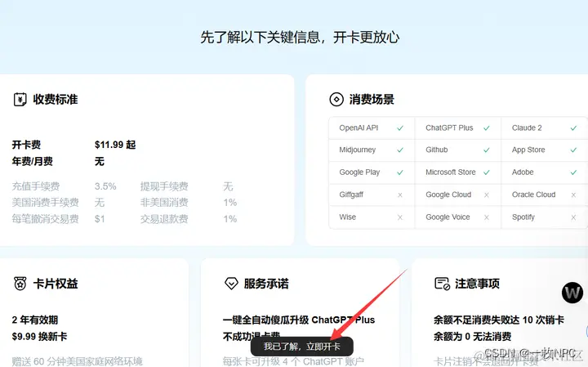Viewport: 588px width, 367px height.
Task: Click the 开卡费 label
Action: tap(26, 145)
